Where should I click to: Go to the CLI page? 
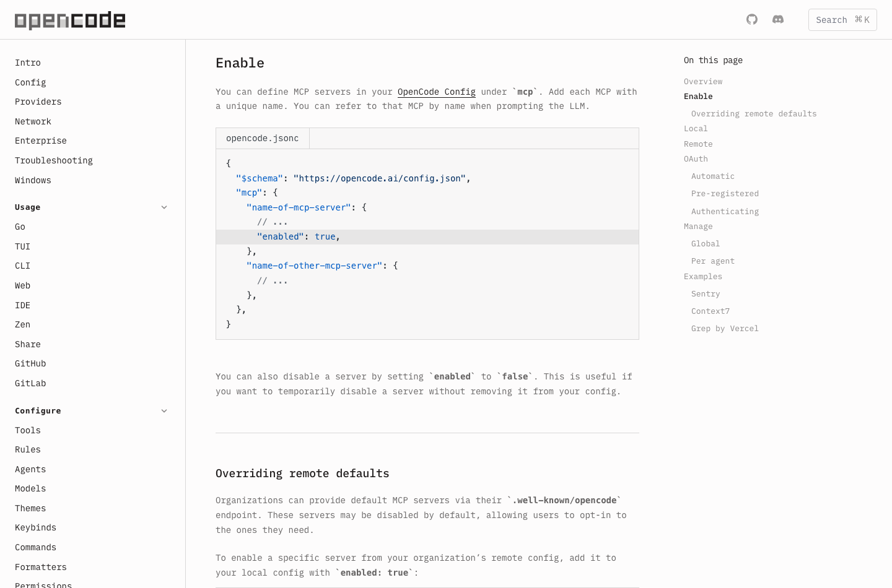pyautogui.click(x=23, y=266)
